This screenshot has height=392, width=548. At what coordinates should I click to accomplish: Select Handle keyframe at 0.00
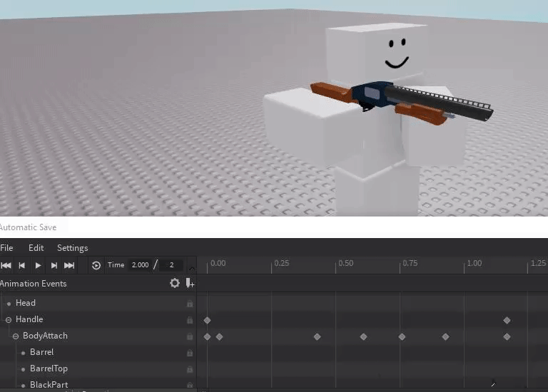(207, 320)
